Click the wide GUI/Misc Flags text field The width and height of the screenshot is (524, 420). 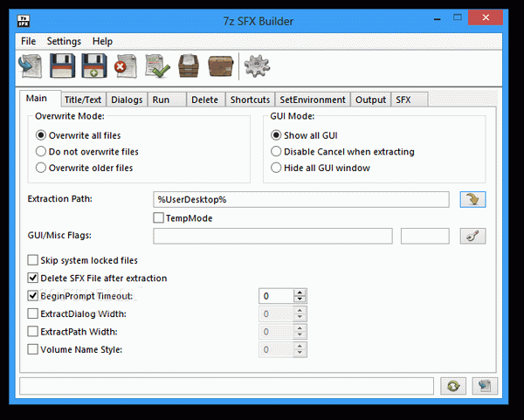[x=272, y=236]
